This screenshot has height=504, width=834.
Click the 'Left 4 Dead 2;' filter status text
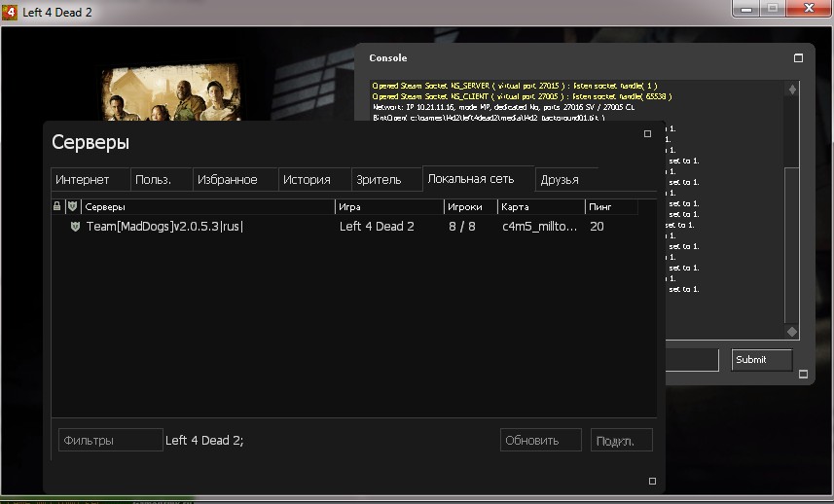(204, 440)
